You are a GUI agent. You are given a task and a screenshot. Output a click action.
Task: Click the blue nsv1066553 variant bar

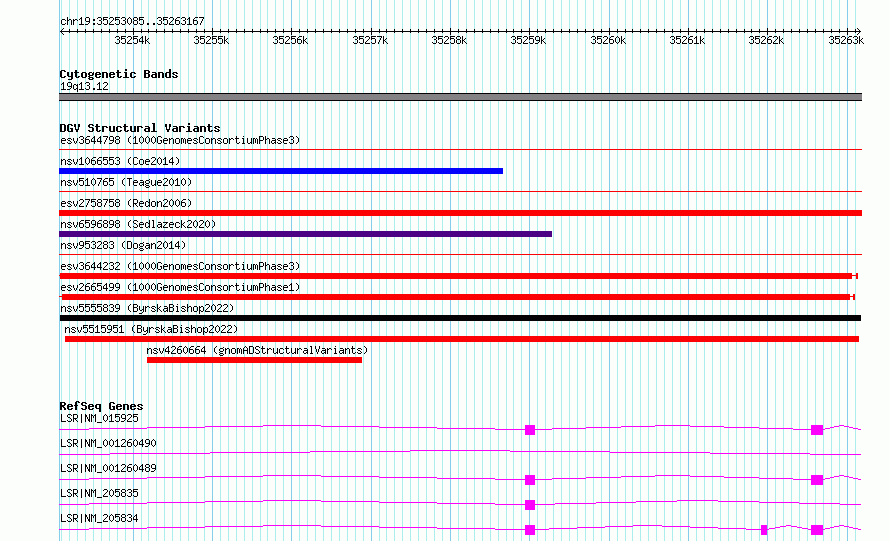click(x=281, y=171)
